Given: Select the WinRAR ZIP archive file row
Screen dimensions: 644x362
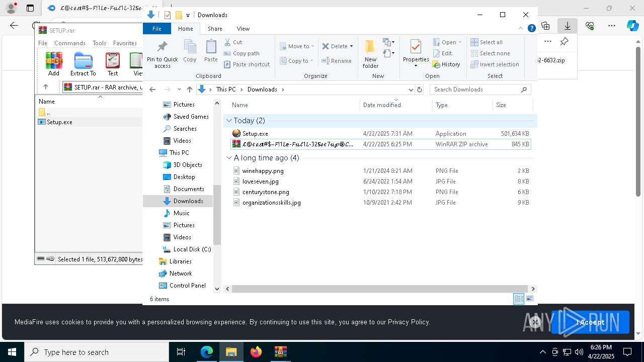Looking at the screenshot, I should [x=380, y=144].
